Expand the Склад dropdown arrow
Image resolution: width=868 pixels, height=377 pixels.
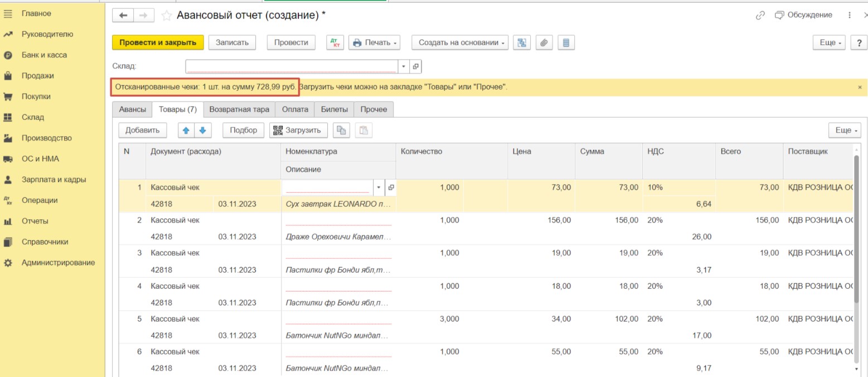tap(404, 66)
